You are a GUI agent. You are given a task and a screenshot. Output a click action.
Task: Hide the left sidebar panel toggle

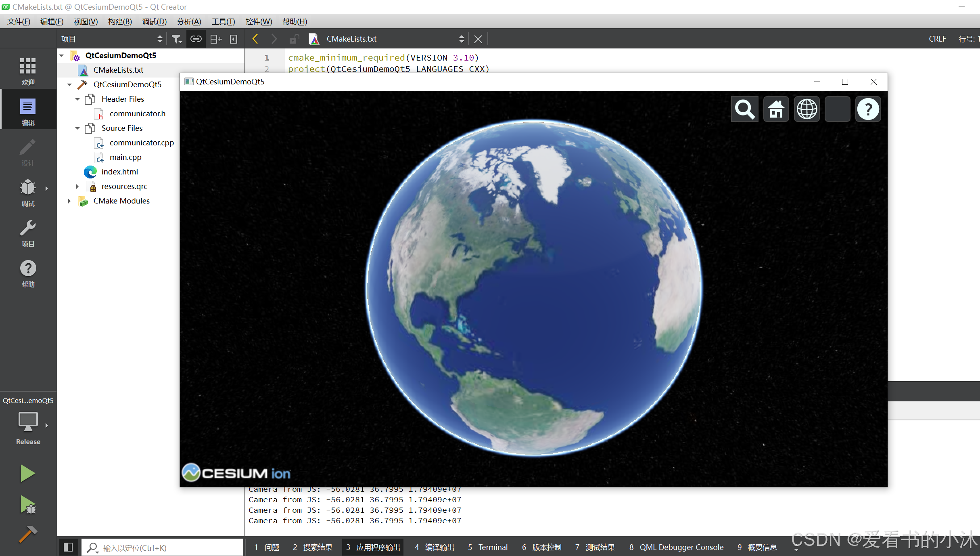point(234,39)
